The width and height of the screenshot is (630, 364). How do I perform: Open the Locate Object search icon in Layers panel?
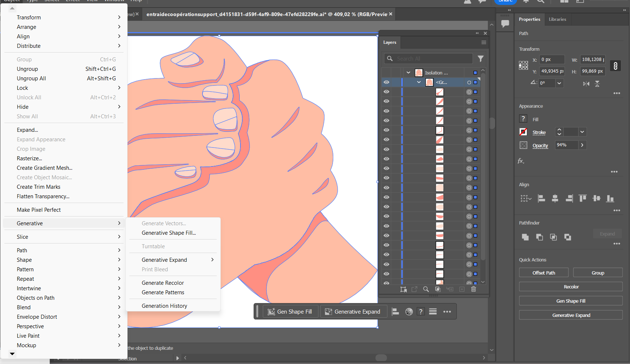tap(426, 289)
